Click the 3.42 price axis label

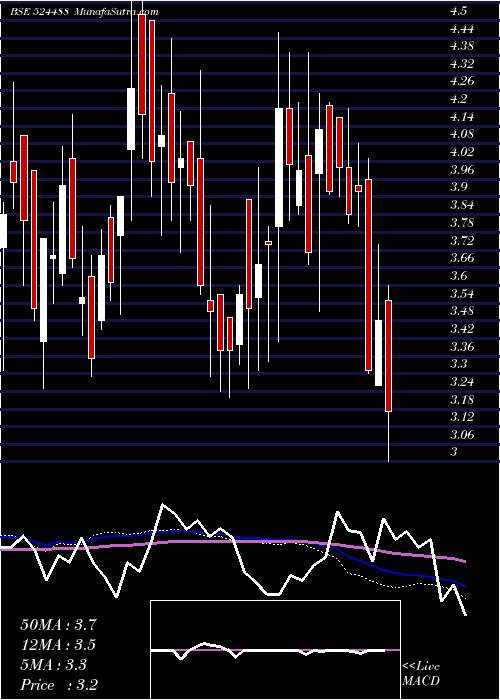point(462,330)
